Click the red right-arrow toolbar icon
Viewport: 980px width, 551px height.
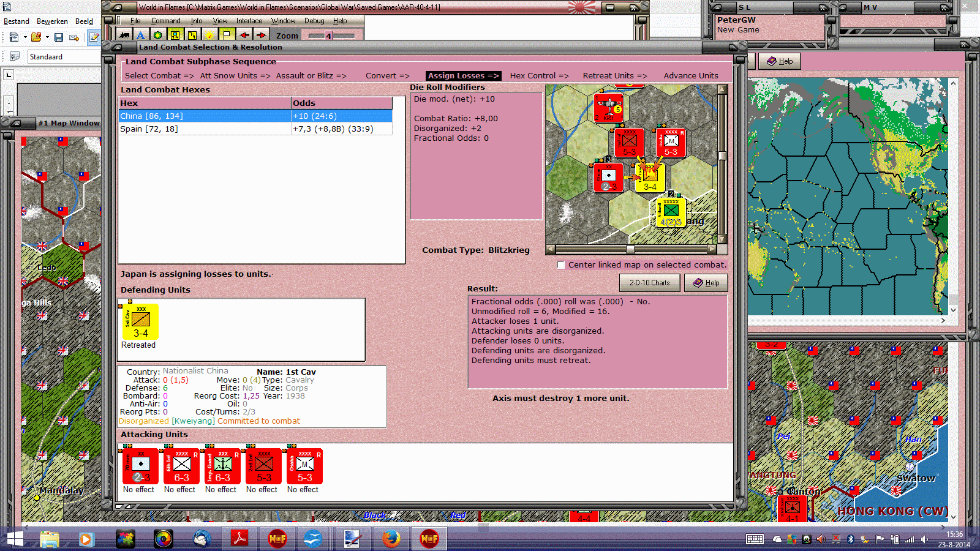[x=262, y=36]
